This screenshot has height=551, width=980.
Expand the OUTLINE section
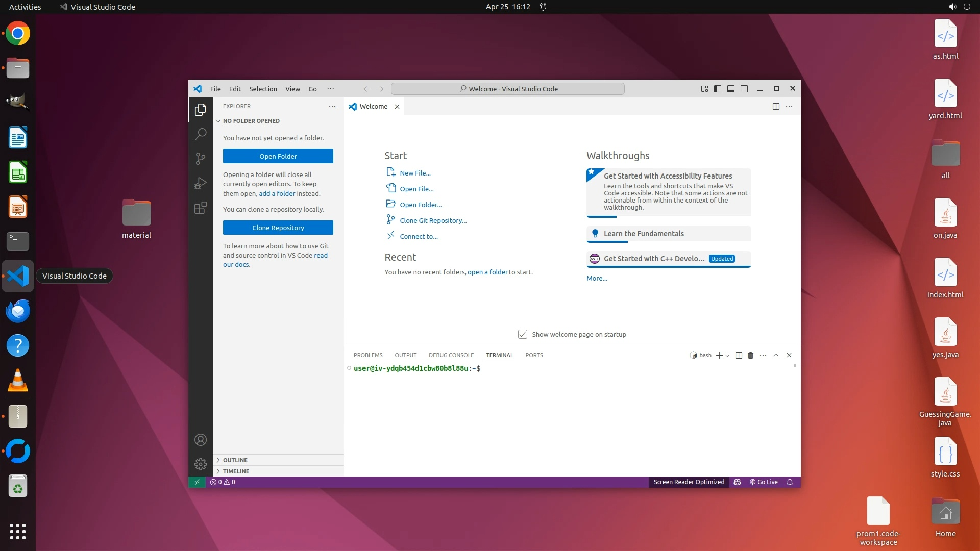click(x=235, y=460)
